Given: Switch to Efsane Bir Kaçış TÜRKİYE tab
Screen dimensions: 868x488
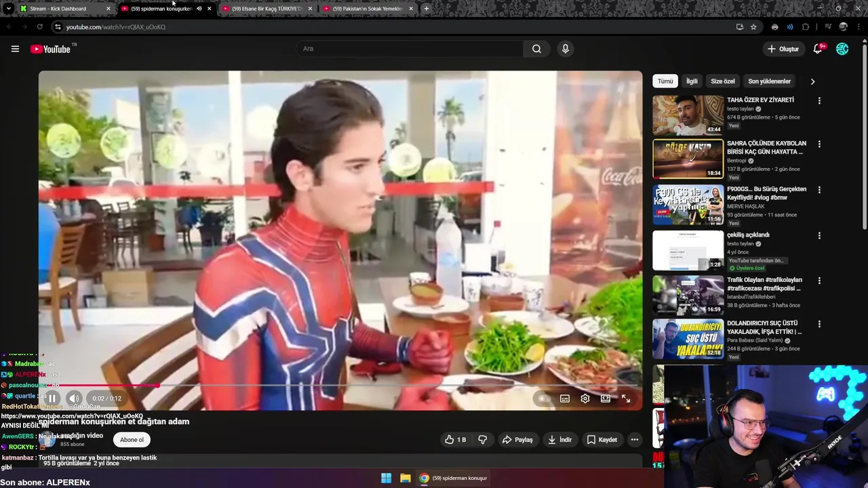Looking at the screenshot, I should pyautogui.click(x=267, y=9).
